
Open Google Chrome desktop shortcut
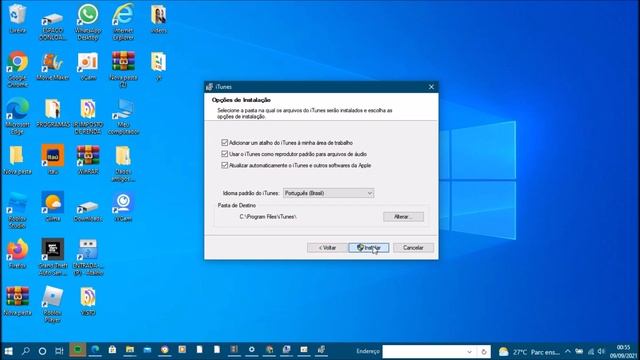18,69
